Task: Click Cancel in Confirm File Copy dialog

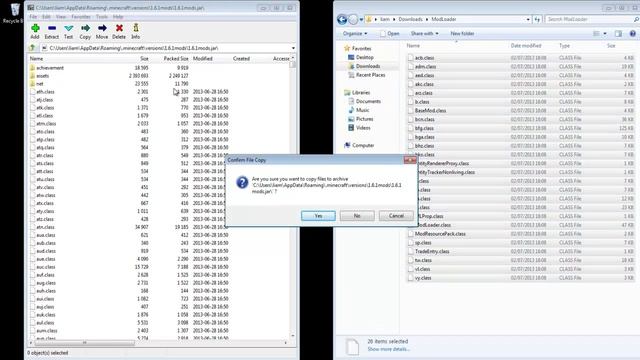Action: click(x=396, y=216)
